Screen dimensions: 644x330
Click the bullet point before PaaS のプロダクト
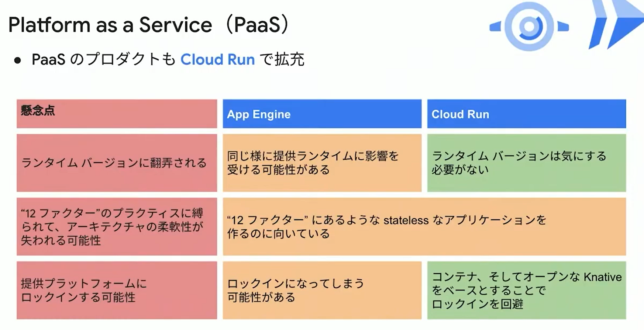click(x=17, y=60)
